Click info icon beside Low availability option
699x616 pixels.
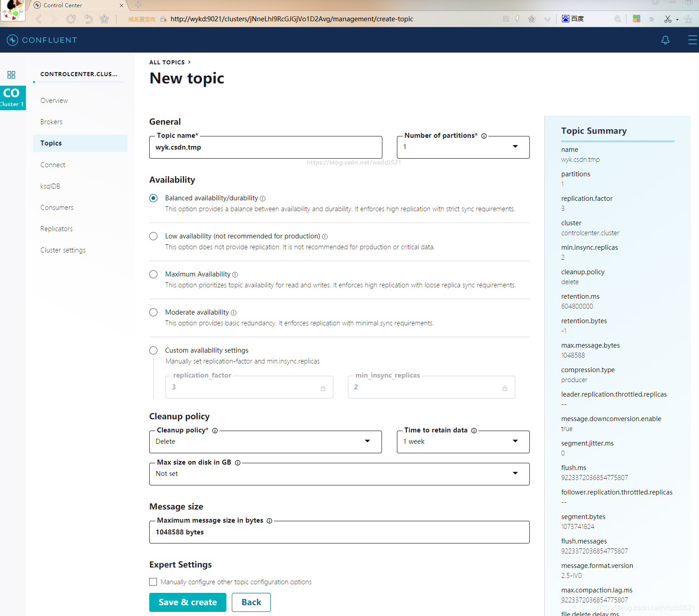coord(325,237)
